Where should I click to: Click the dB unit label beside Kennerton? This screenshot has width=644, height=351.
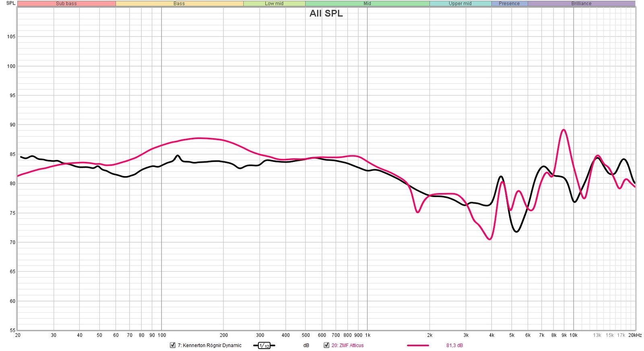point(306,345)
